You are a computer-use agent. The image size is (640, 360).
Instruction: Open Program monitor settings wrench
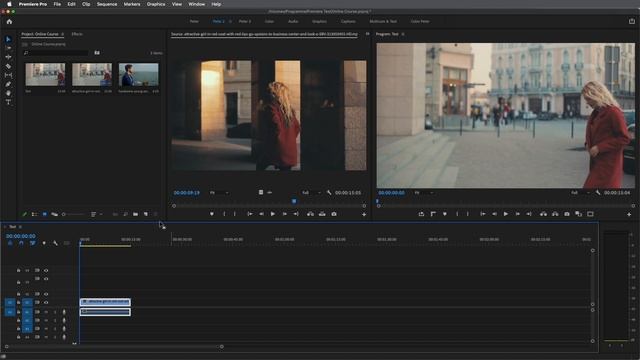click(598, 193)
